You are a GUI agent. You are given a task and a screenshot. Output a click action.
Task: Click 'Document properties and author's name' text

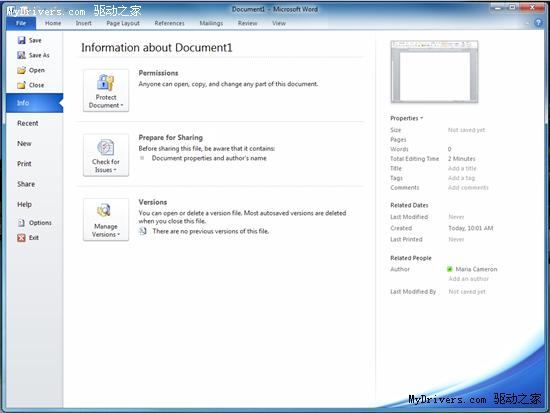tap(209, 158)
